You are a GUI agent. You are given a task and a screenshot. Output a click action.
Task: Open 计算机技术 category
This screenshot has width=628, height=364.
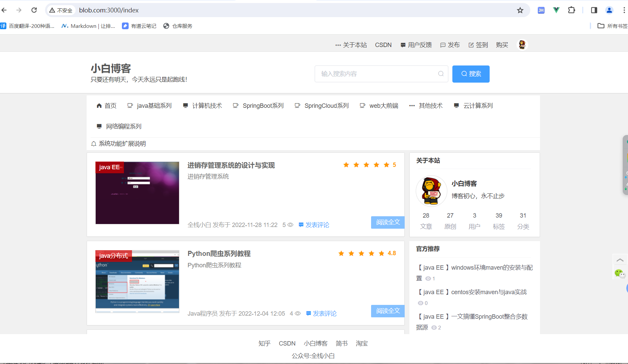click(x=203, y=106)
